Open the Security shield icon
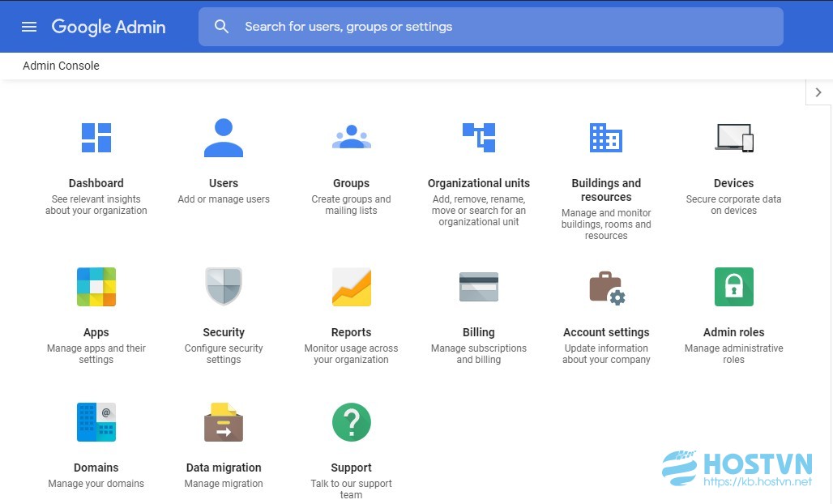 pyautogui.click(x=224, y=287)
